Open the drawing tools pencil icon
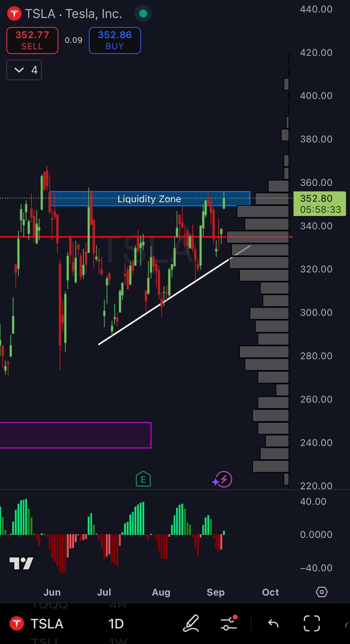Viewport: 350px width, 644px height. [191, 623]
